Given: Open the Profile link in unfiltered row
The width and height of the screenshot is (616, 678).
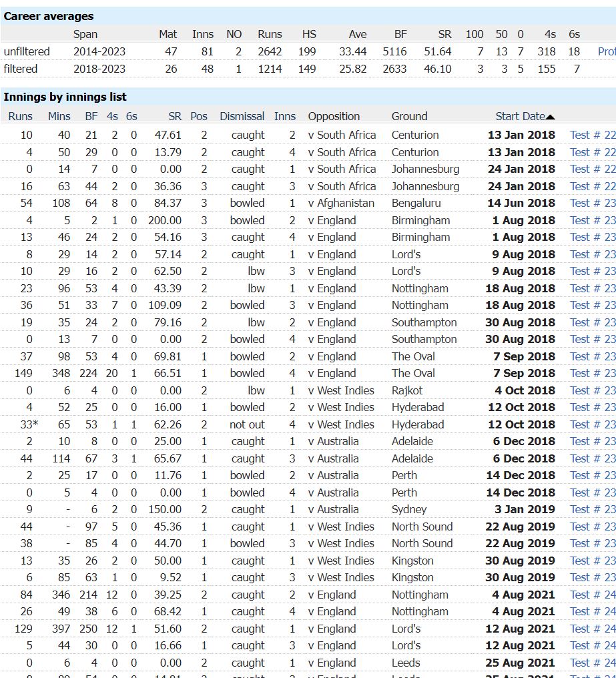Looking at the screenshot, I should [607, 51].
